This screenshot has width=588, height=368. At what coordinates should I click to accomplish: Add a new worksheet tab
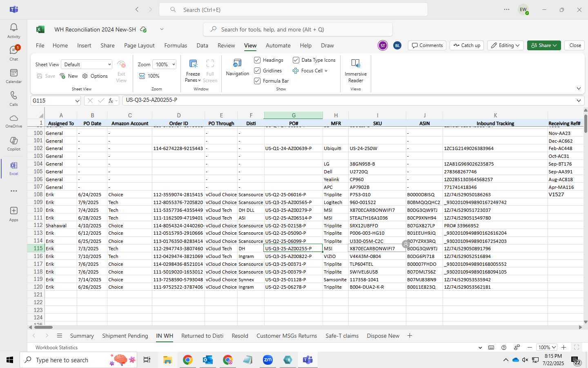click(x=410, y=336)
